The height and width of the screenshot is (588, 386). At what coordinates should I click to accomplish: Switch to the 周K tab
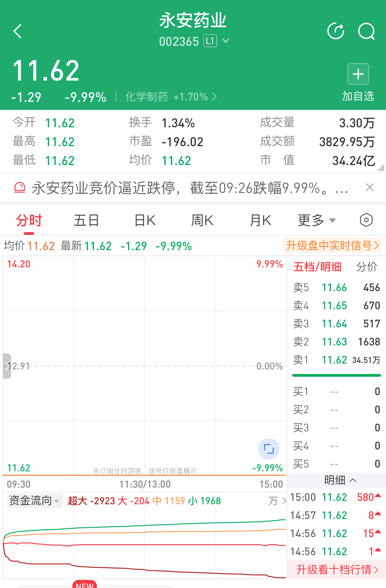click(202, 220)
